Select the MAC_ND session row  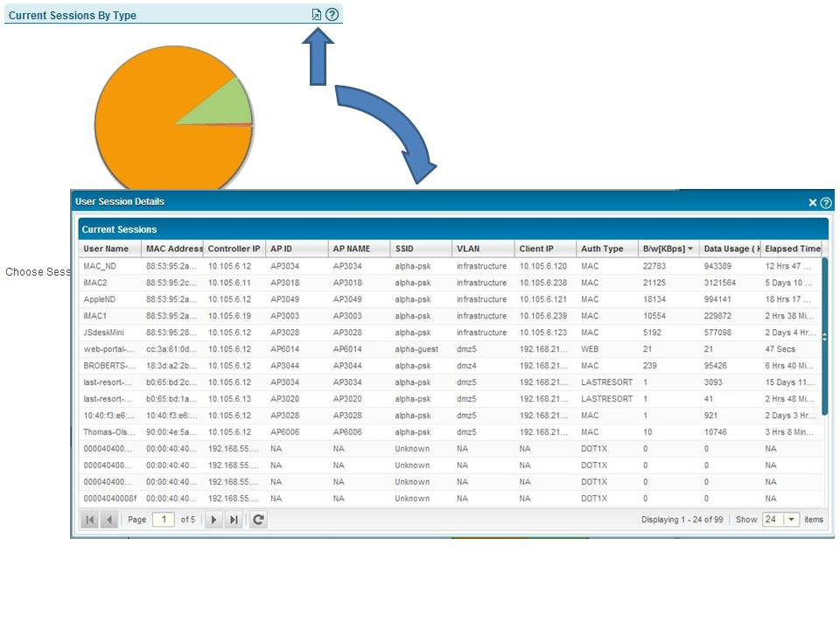100,266
